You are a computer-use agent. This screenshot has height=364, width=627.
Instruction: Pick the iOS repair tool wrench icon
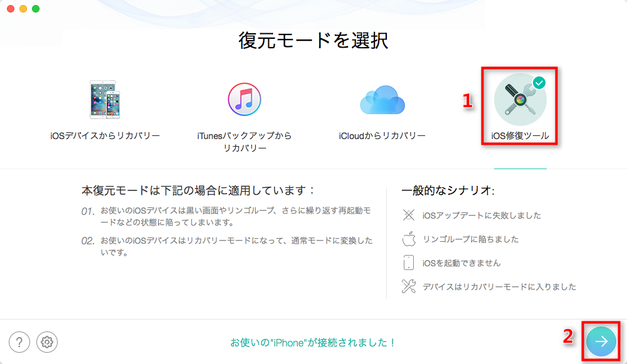pos(520,100)
